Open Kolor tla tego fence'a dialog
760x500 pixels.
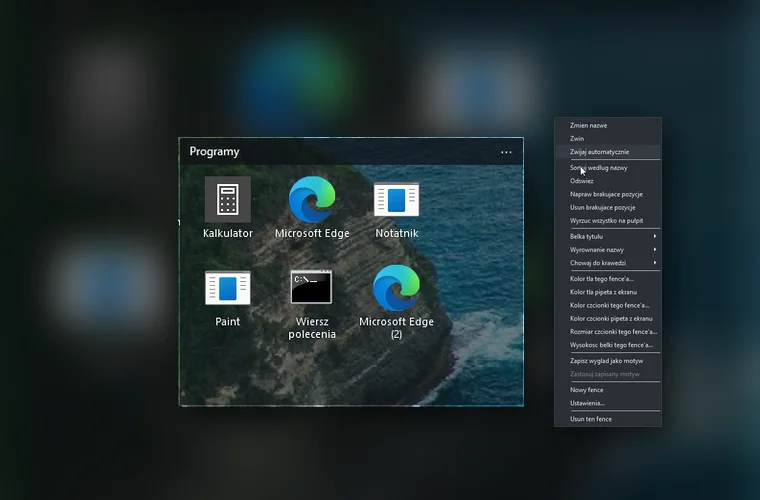click(608, 279)
